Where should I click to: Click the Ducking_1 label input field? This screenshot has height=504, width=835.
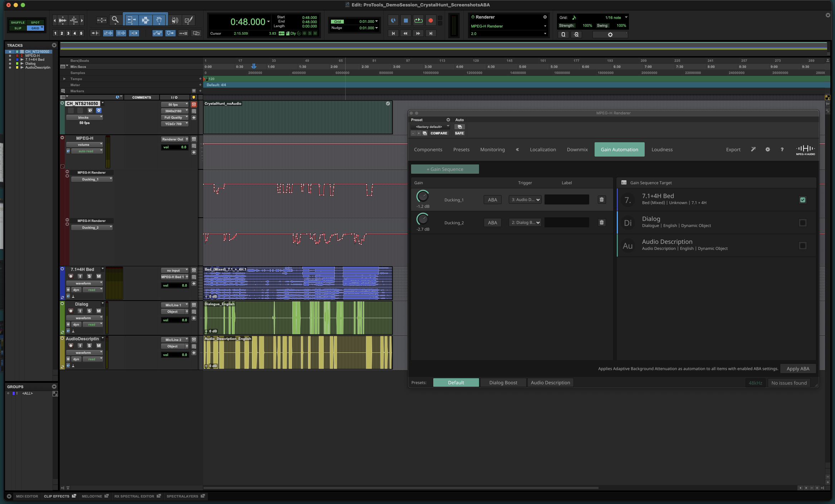tap(567, 200)
